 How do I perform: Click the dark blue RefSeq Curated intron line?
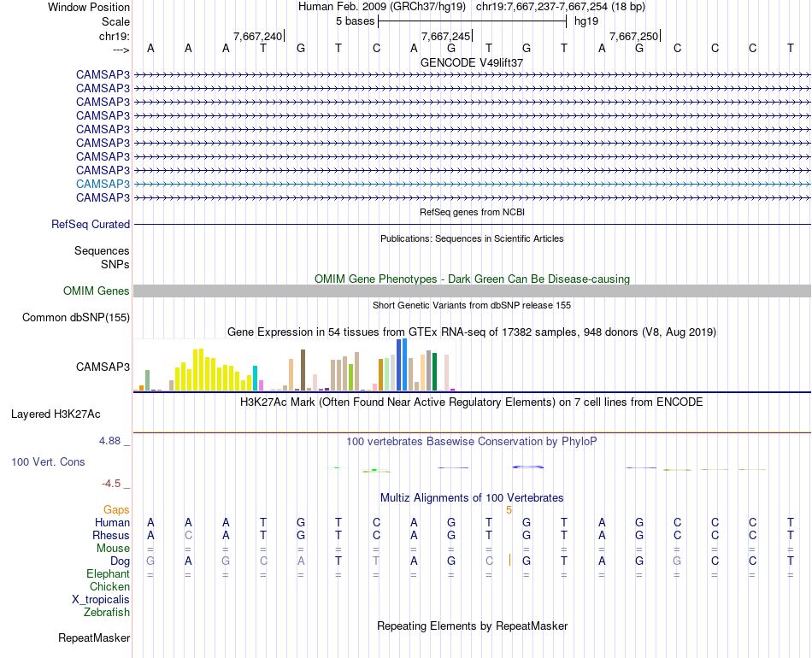pyautogui.click(x=472, y=225)
